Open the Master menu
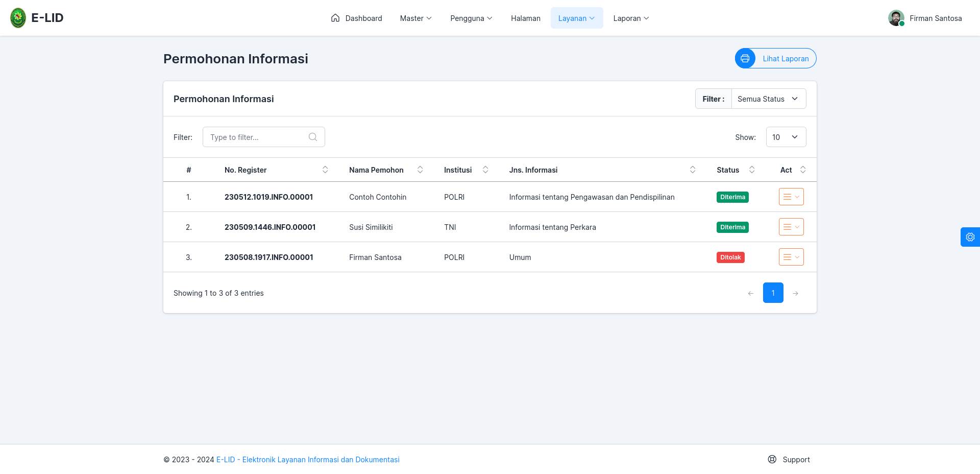Image resolution: width=980 pixels, height=474 pixels. point(416,18)
